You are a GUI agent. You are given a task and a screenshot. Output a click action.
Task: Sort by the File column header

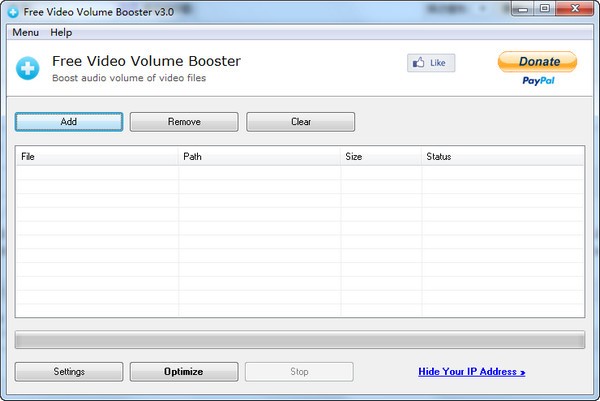[x=97, y=156]
